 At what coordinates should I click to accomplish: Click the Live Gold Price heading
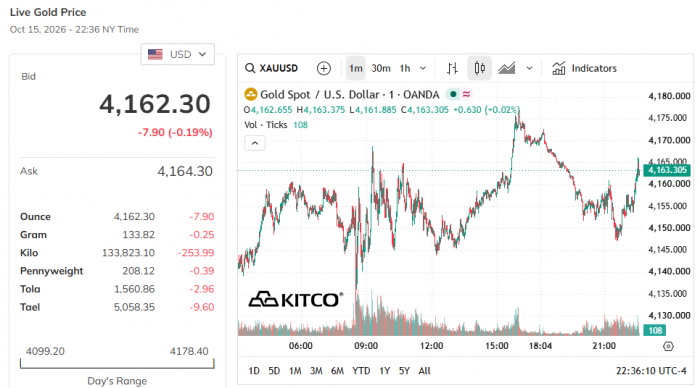(48, 13)
